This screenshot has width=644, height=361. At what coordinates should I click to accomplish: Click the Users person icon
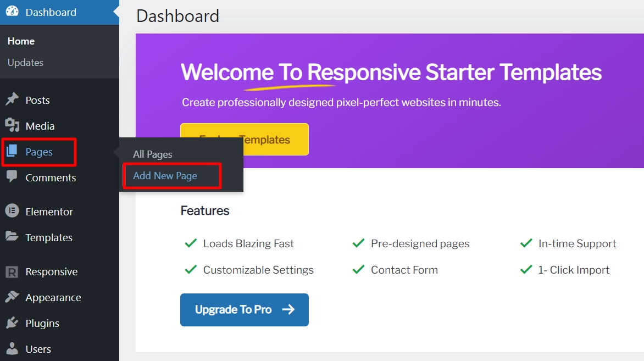[x=12, y=348]
